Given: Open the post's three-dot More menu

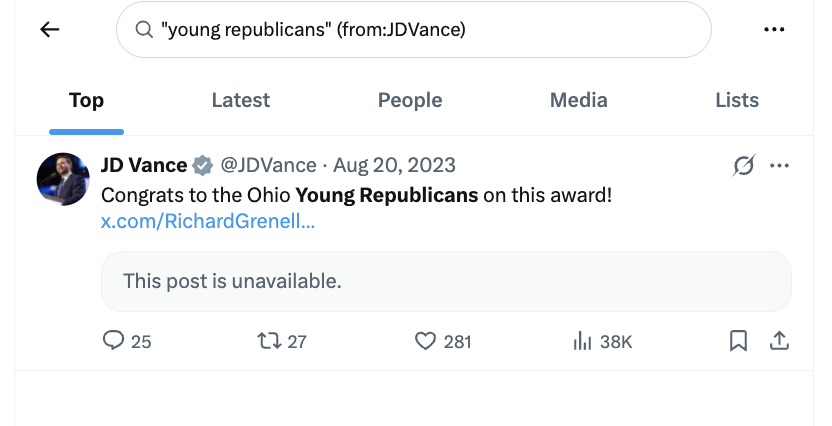Looking at the screenshot, I should [x=780, y=165].
